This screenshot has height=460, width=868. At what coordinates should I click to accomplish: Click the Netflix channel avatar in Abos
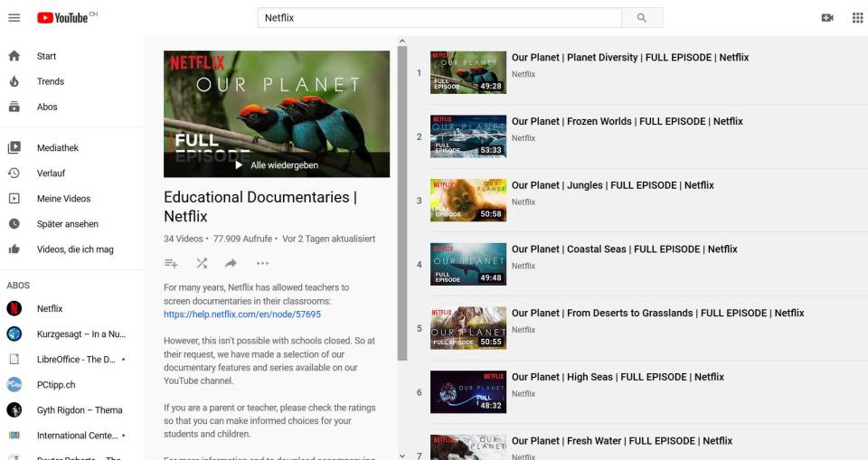point(14,308)
